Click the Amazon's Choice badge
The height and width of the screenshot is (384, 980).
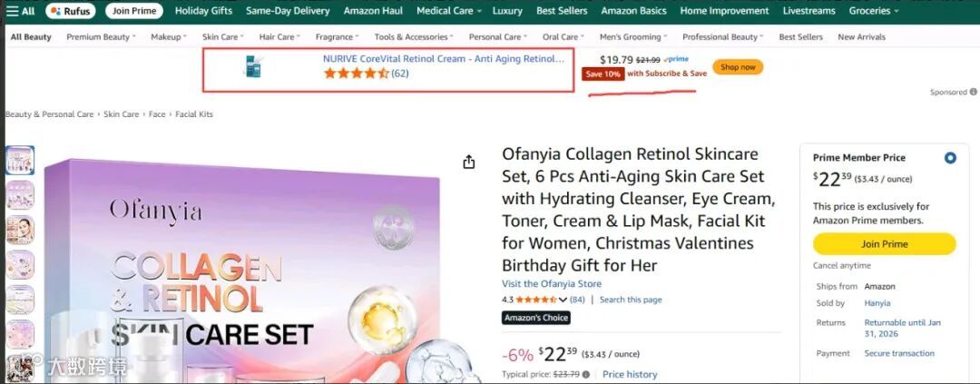pyautogui.click(x=535, y=318)
